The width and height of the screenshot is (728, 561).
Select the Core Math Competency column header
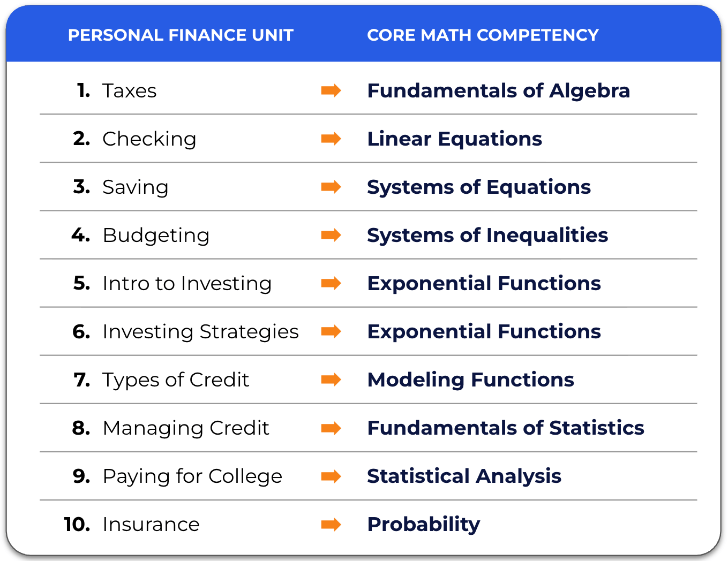(x=483, y=35)
